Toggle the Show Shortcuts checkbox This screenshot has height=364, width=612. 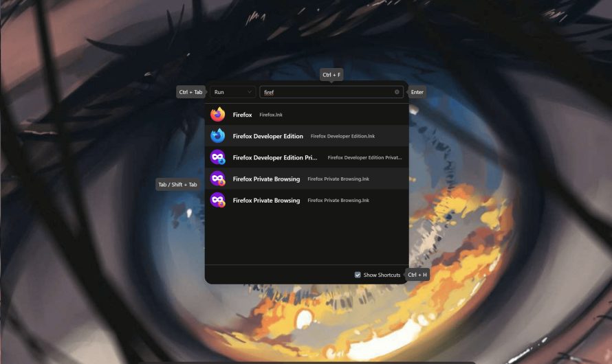pos(358,275)
